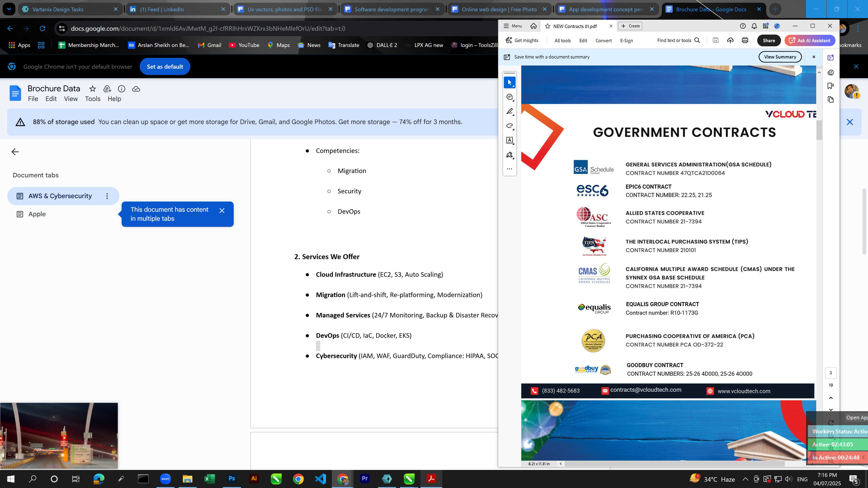This screenshot has height=488, width=868.
Task: Choose the Highlight pen tool in Acrobat
Action: [509, 111]
